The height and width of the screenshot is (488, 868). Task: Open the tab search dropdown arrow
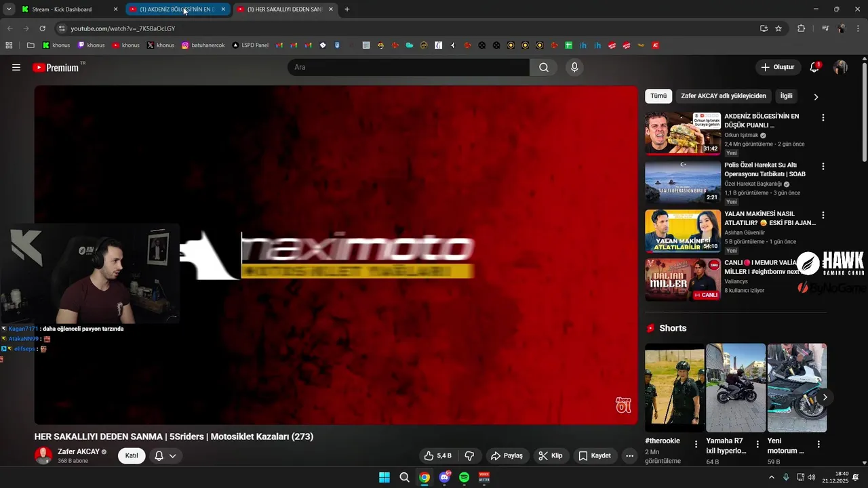9,9
